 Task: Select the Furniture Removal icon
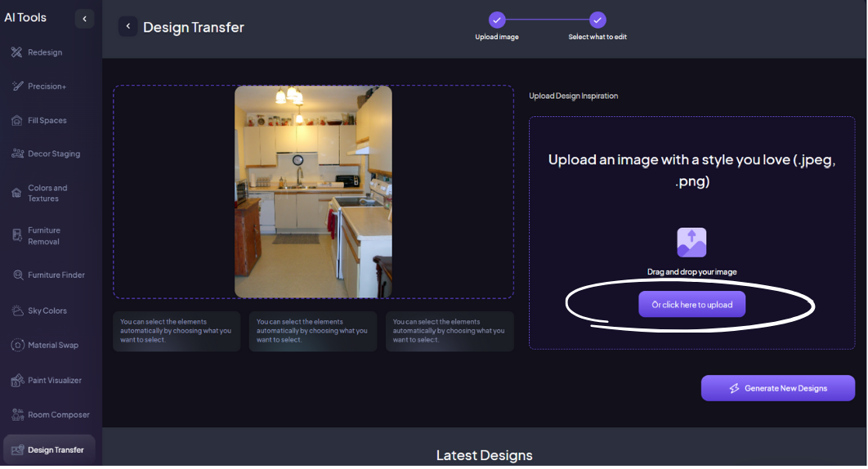[16, 235]
